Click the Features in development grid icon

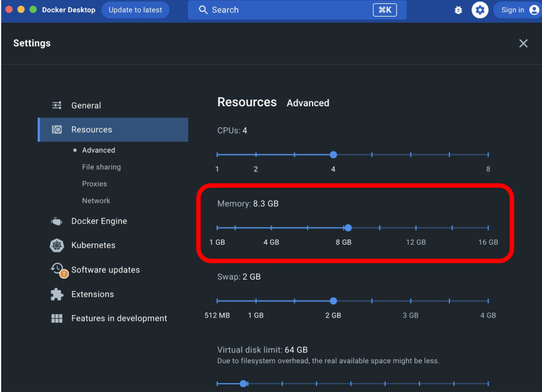click(x=57, y=318)
